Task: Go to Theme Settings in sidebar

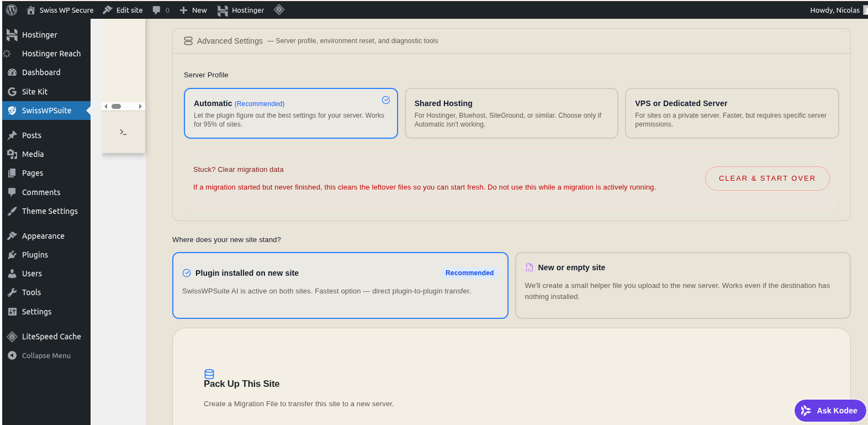Action: point(50,211)
